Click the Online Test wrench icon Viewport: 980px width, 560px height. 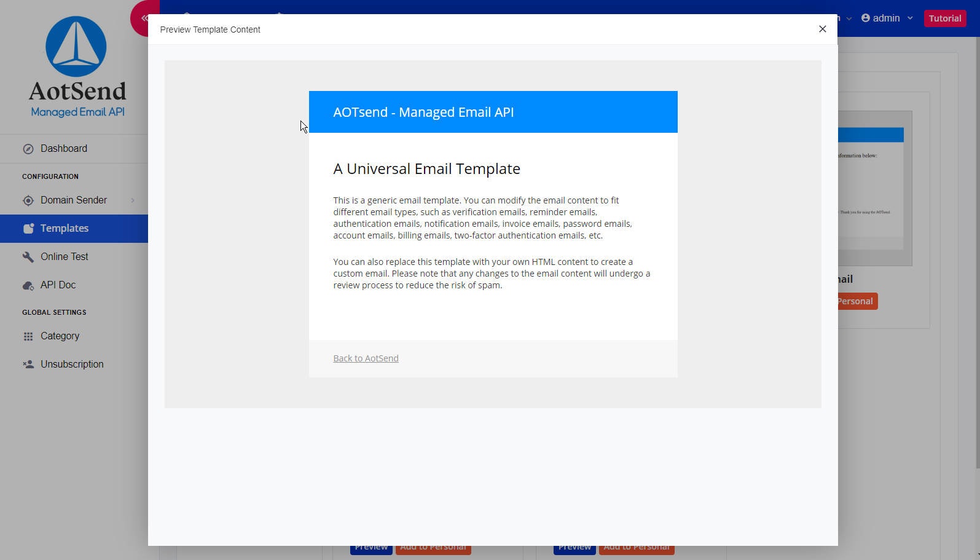28,257
